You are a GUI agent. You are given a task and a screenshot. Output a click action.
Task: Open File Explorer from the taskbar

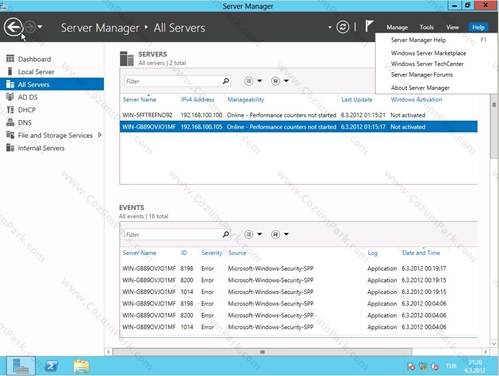click(x=81, y=366)
